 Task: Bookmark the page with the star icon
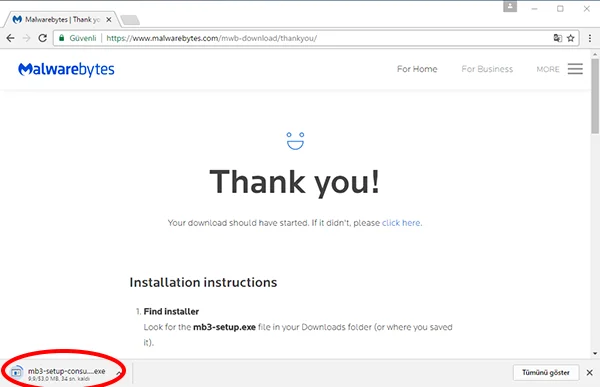click(x=571, y=38)
